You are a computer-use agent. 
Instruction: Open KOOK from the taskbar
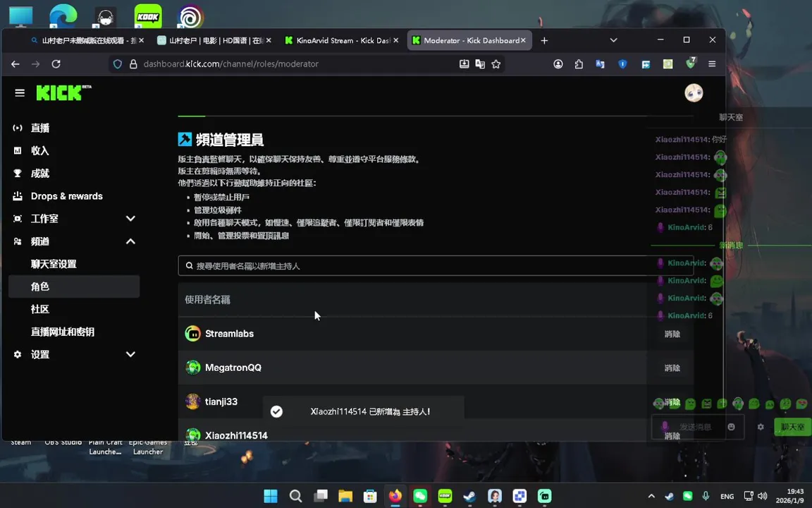(445, 496)
